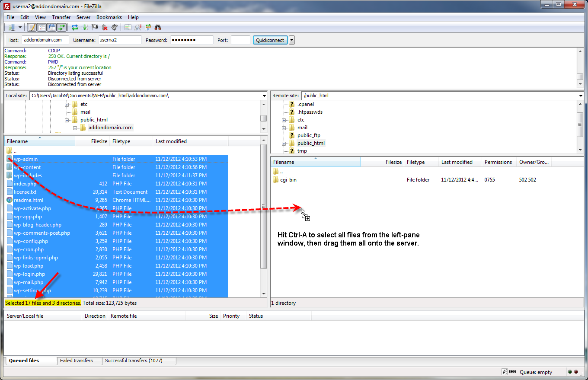Cancel the current operation
This screenshot has height=380, width=588.
point(95,27)
